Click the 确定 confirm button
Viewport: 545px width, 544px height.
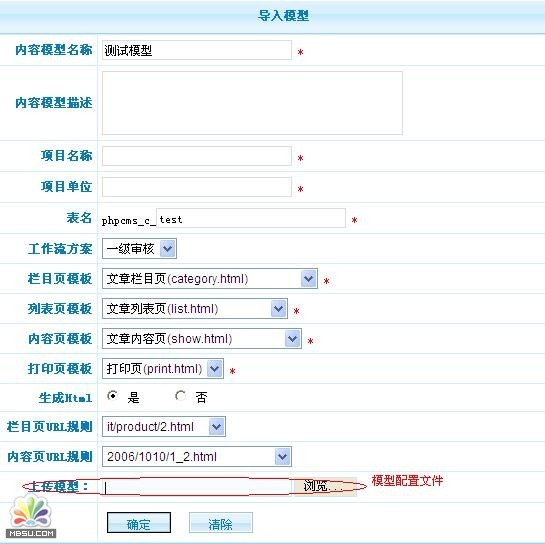tap(139, 522)
